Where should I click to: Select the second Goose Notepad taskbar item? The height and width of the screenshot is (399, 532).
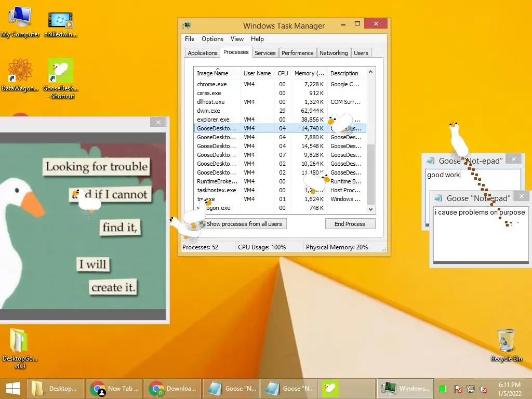[289, 389]
